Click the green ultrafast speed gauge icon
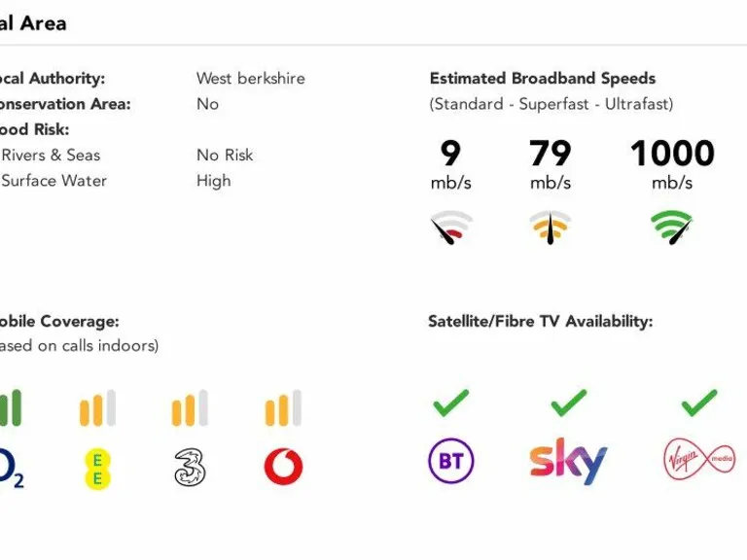Viewport: 747px width, 560px height. 673,227
